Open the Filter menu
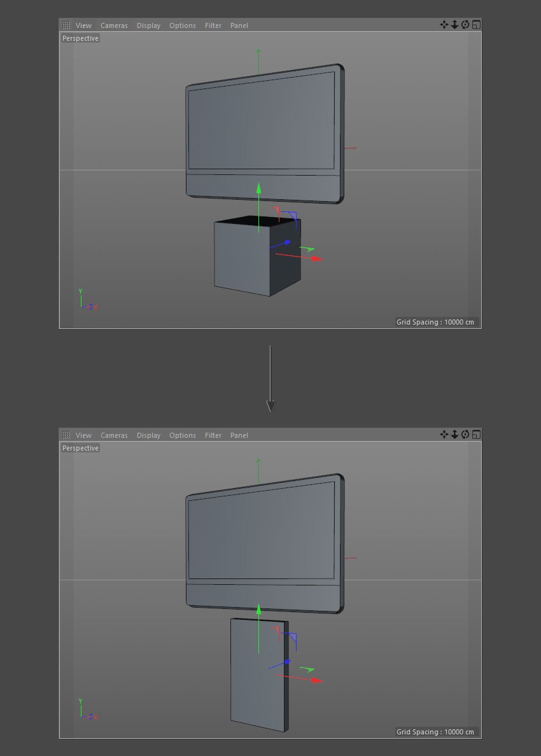The image size is (541, 756). click(x=213, y=25)
